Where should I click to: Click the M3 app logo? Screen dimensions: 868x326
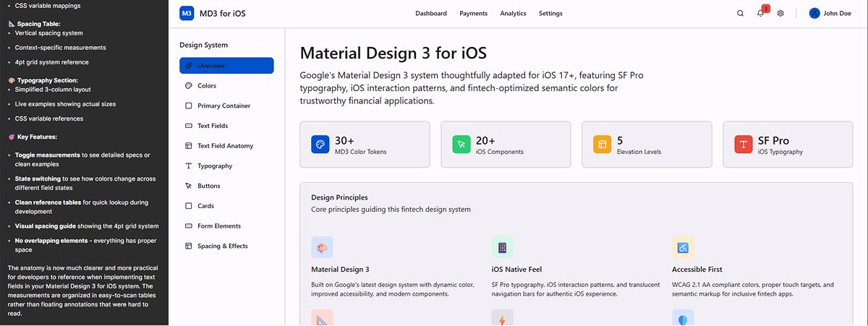click(187, 13)
